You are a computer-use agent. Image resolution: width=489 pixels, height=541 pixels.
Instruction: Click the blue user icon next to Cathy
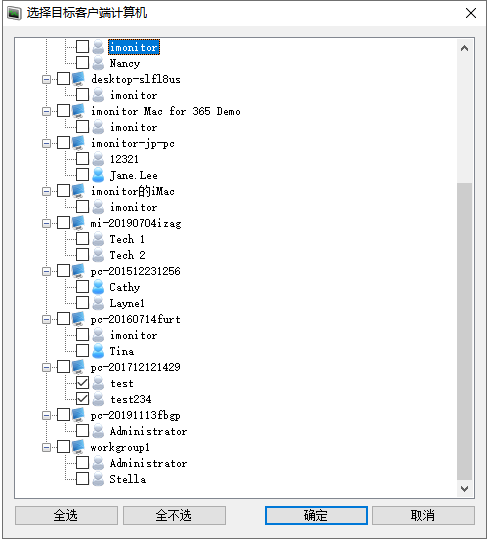(x=98, y=287)
